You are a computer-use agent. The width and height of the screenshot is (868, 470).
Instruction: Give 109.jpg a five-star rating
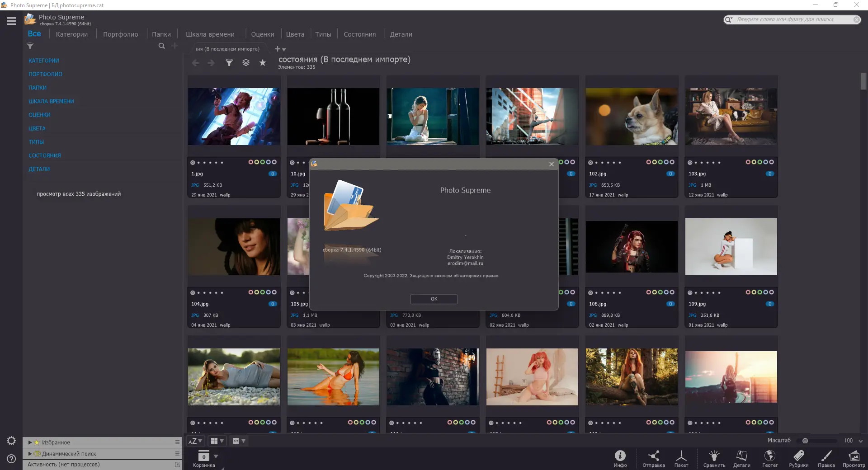tap(719, 293)
